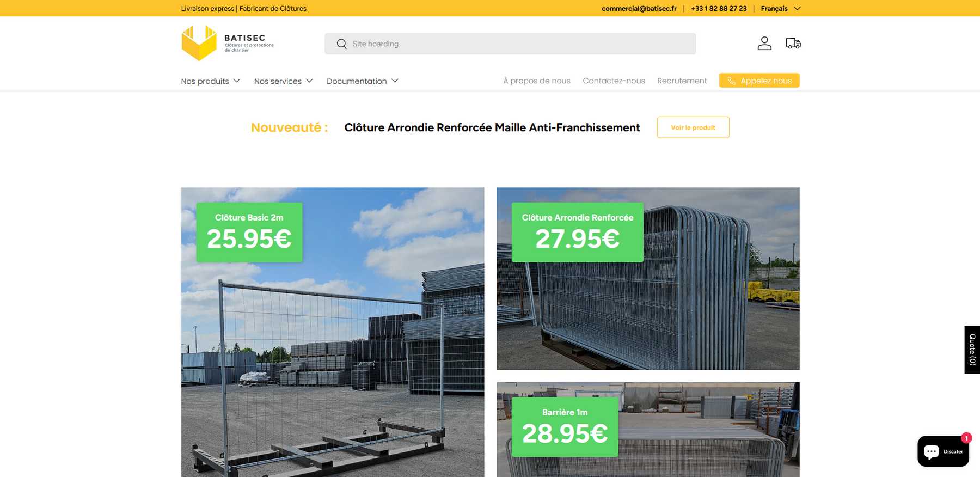Screen dimensions: 980x477
Task: Expand the Français language dropdown
Action: pyautogui.click(x=780, y=9)
